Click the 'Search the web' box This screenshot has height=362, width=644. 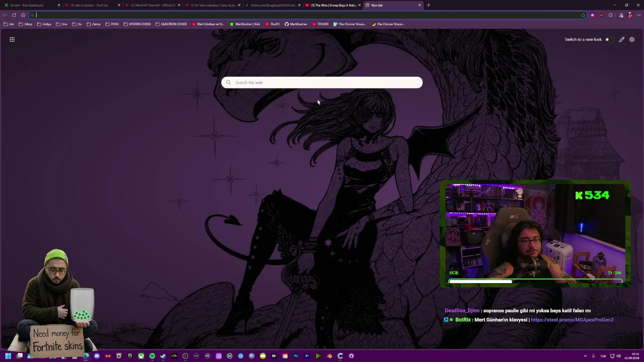tap(322, 82)
